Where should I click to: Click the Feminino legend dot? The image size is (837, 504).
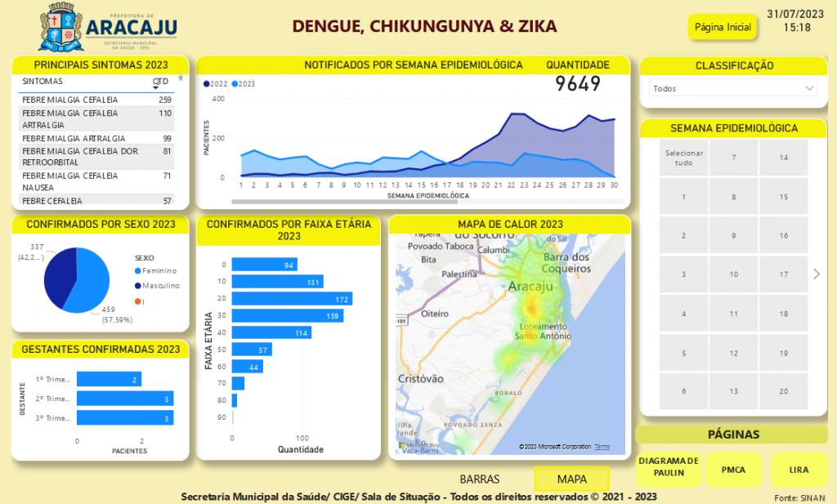click(137, 270)
